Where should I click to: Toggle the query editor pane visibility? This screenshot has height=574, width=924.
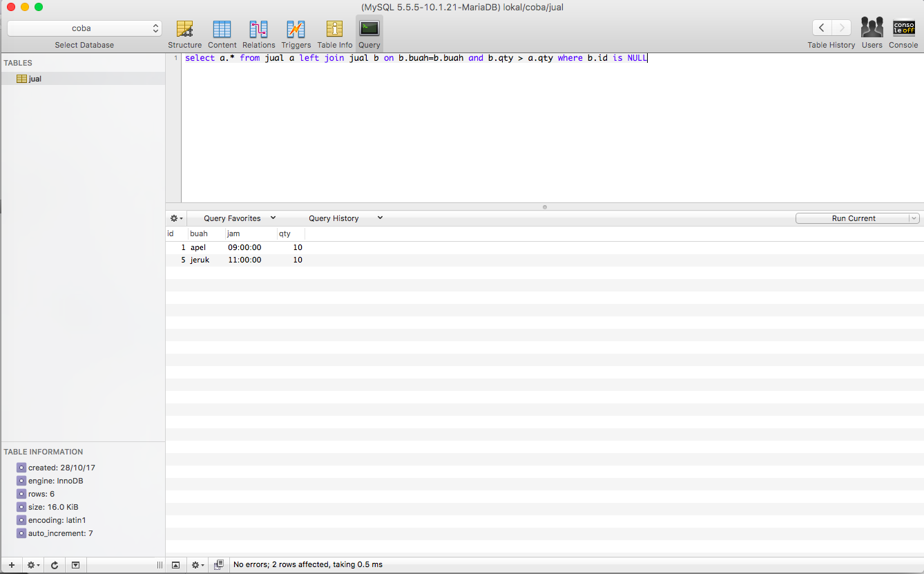(175, 565)
